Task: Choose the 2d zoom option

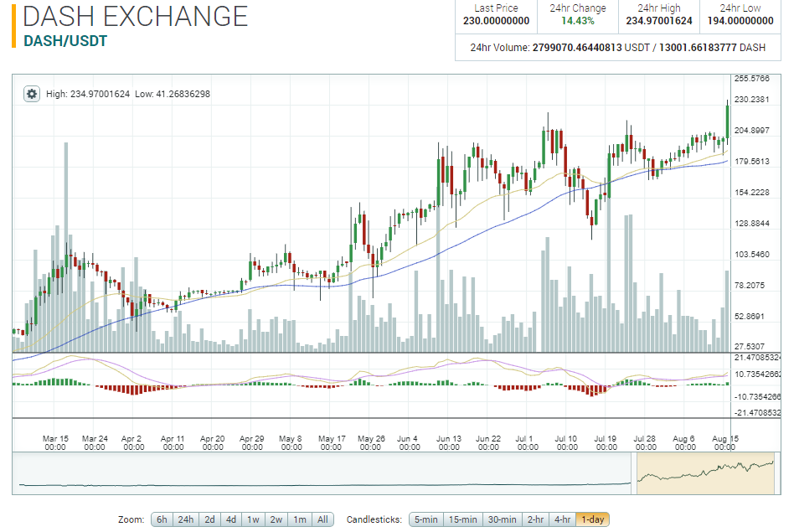Action: 209,519
